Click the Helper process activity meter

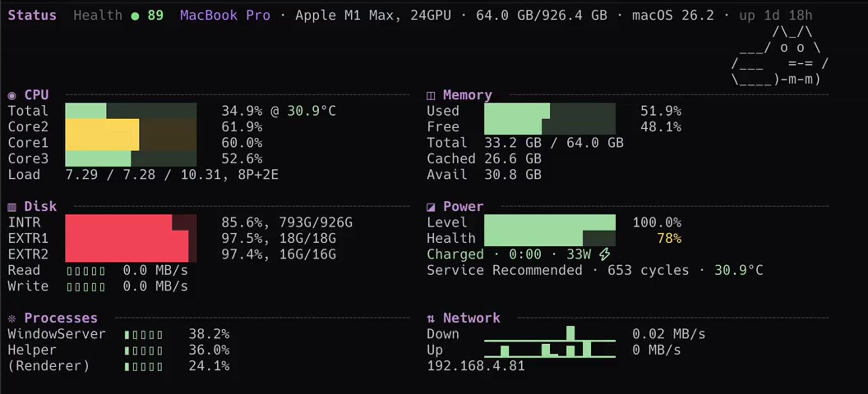(x=143, y=351)
